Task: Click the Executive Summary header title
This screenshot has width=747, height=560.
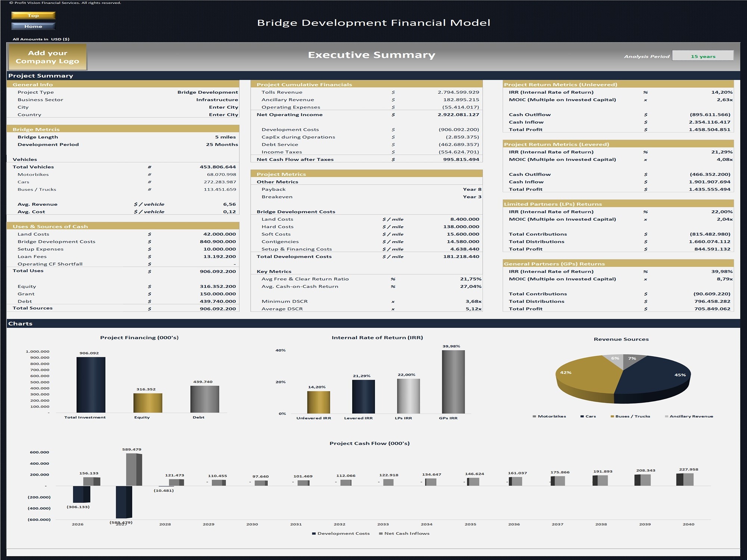Action: coord(371,55)
